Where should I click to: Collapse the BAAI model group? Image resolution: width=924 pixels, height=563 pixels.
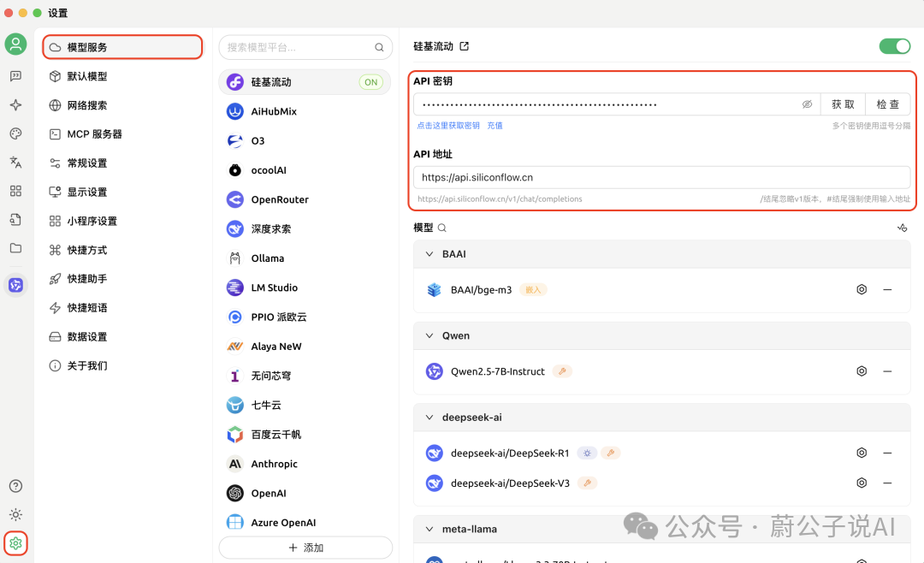tap(429, 254)
